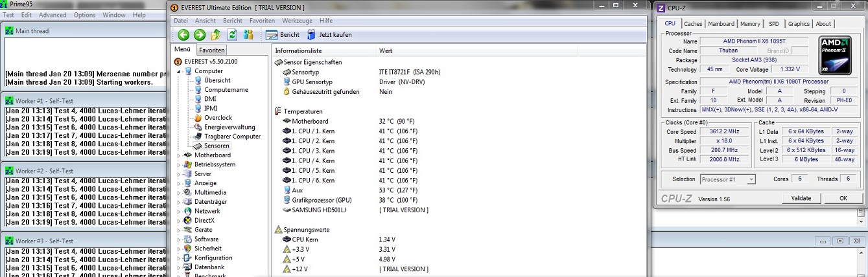868x277 pixels.
Task: Expand the Netzwerk tree node
Action: (x=179, y=211)
